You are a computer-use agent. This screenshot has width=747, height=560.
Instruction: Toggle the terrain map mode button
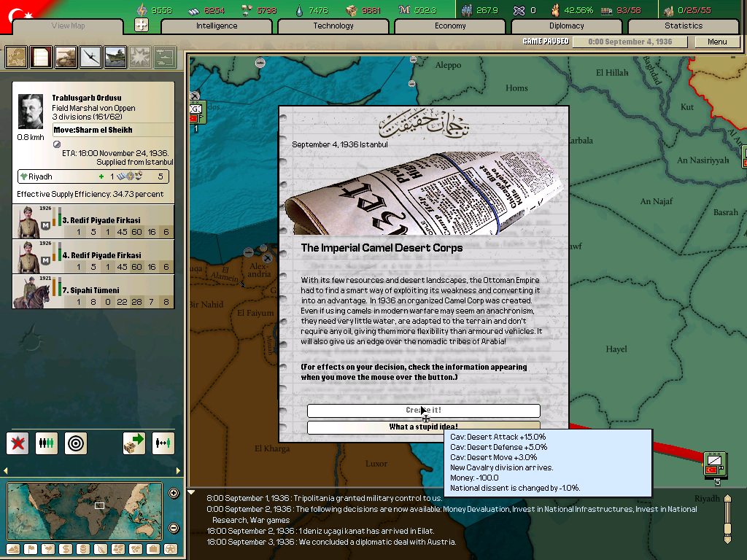point(12,549)
